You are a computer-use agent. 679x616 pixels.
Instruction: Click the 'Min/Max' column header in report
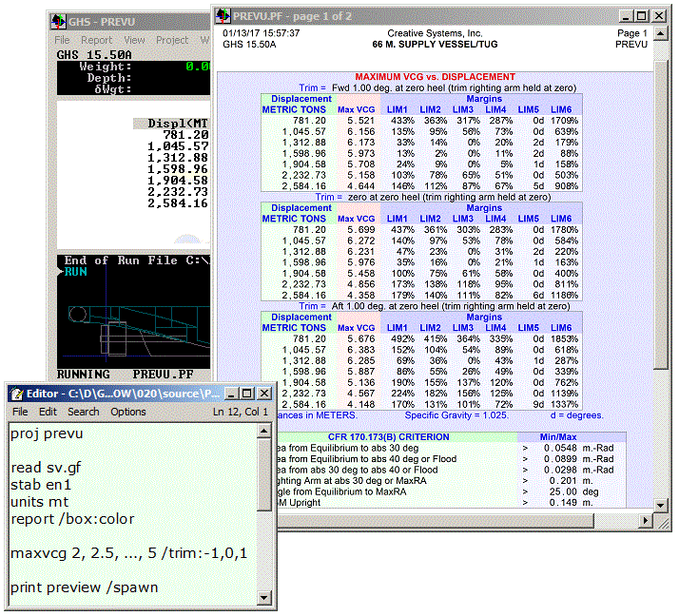557,437
